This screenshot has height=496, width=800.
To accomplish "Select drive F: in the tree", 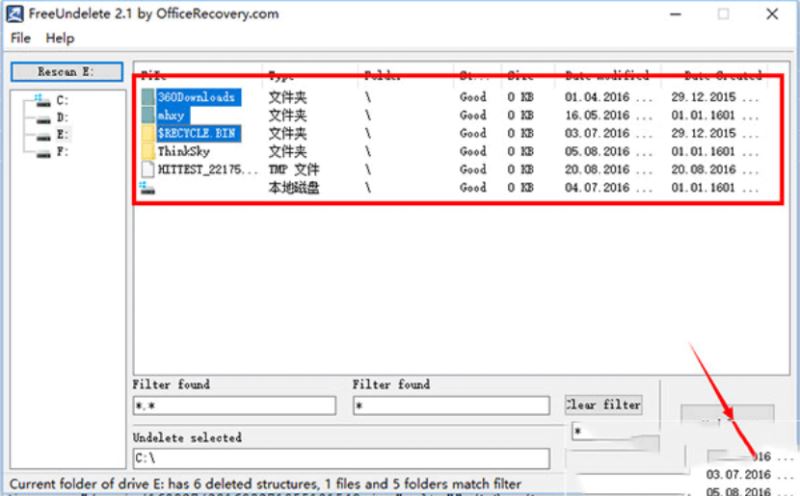I will coord(62,152).
